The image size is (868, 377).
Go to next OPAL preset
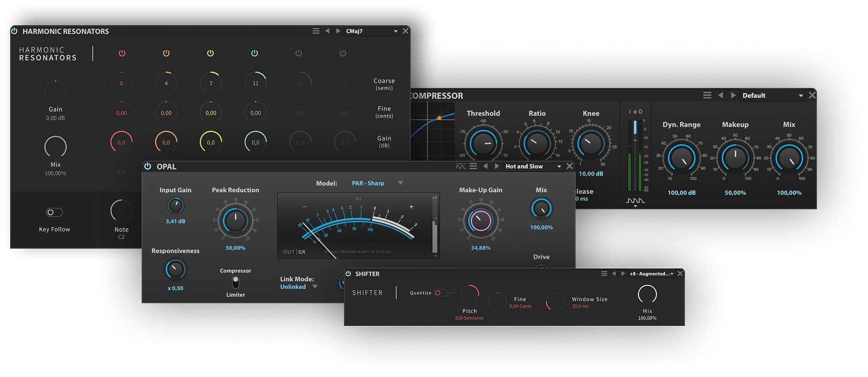click(497, 166)
